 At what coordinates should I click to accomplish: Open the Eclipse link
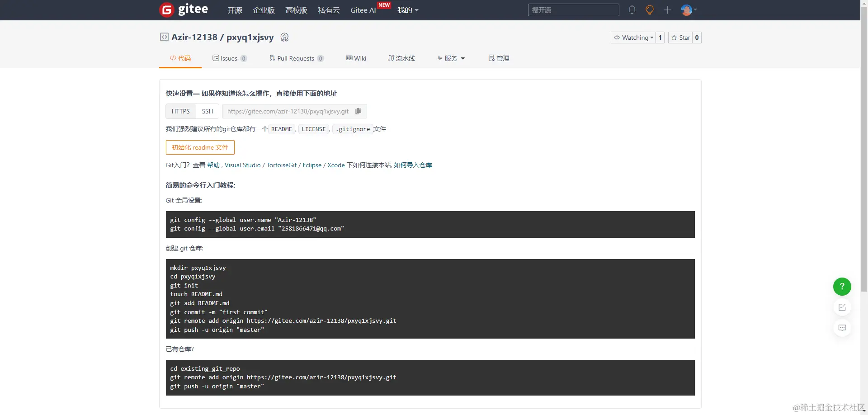pyautogui.click(x=312, y=165)
